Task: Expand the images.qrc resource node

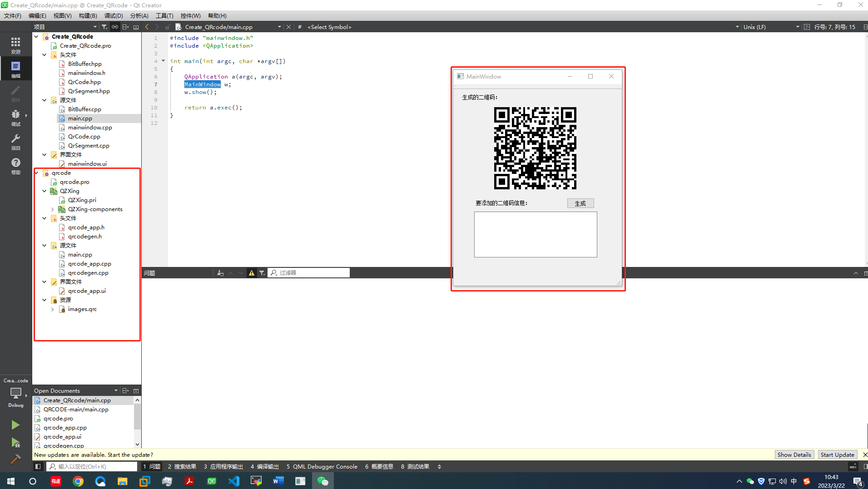Action: pyautogui.click(x=53, y=309)
